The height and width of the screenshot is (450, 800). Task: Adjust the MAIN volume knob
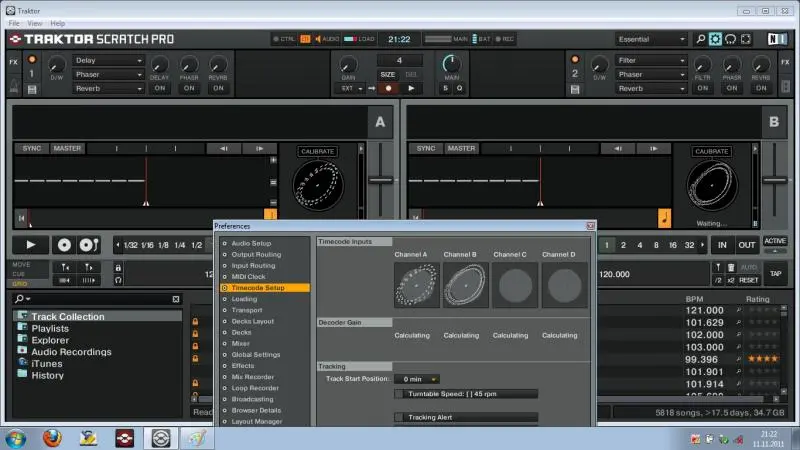click(x=452, y=62)
